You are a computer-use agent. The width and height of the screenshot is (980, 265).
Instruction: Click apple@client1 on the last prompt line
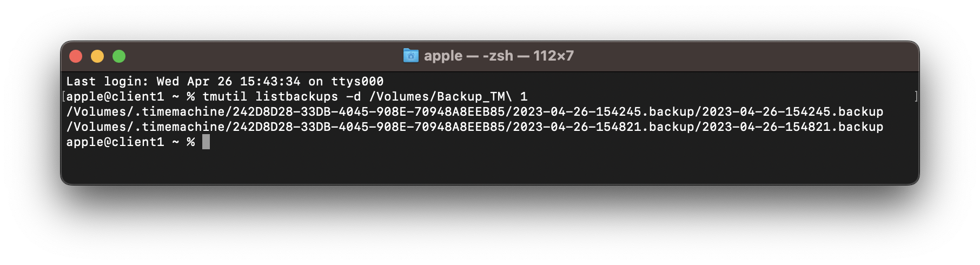115,142
